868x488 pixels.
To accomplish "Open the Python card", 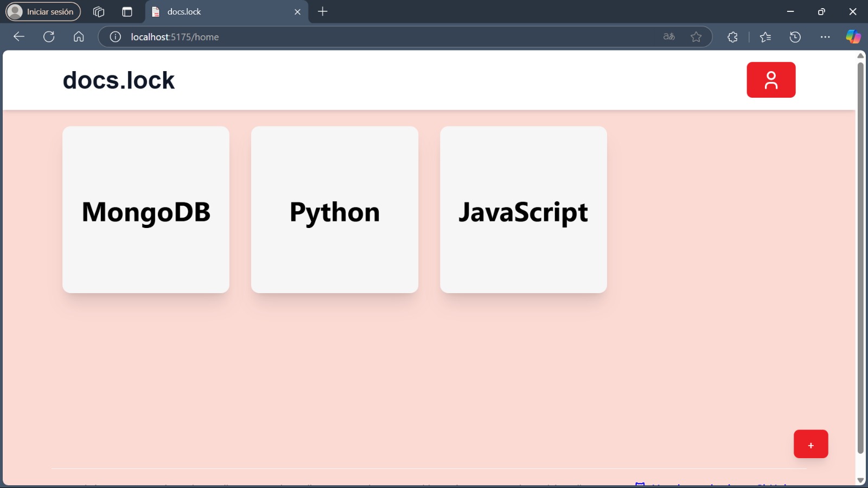I will [x=335, y=210].
